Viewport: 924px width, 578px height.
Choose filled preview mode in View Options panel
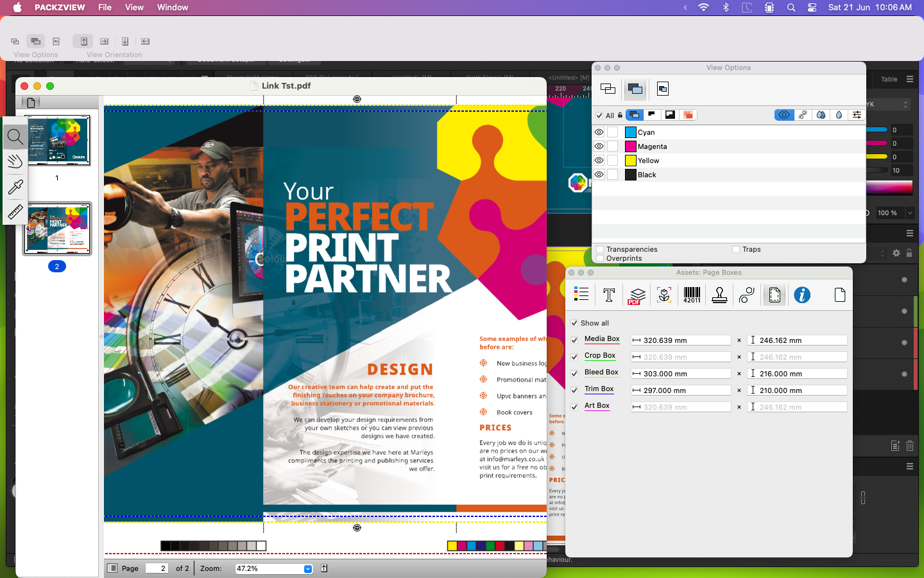(635, 89)
